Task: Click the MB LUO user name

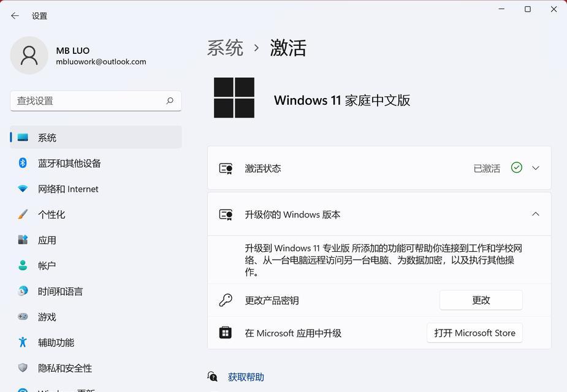Action: point(73,51)
